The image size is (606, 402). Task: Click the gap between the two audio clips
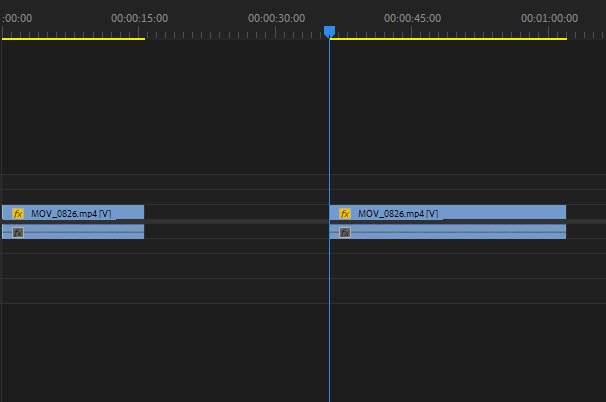(x=236, y=232)
